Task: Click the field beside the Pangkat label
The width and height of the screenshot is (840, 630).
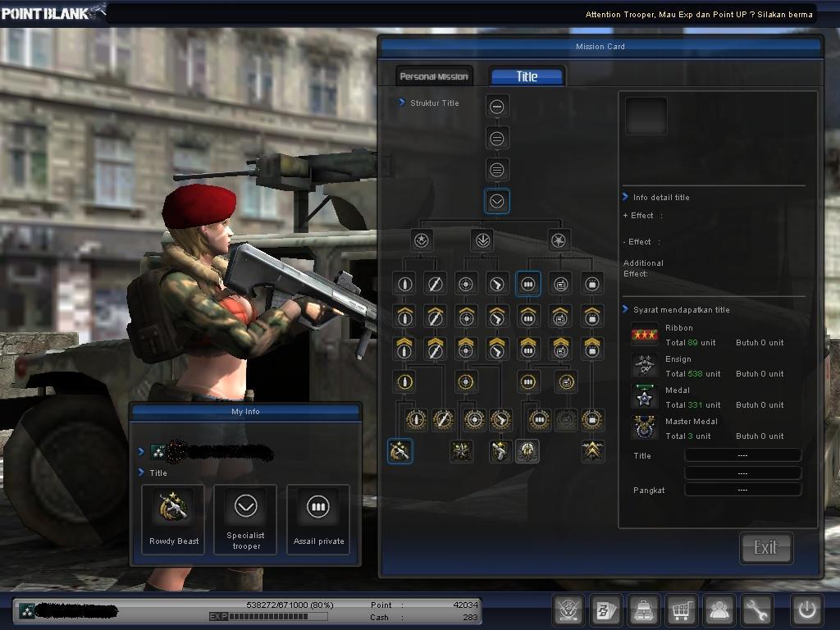Action: pos(742,490)
